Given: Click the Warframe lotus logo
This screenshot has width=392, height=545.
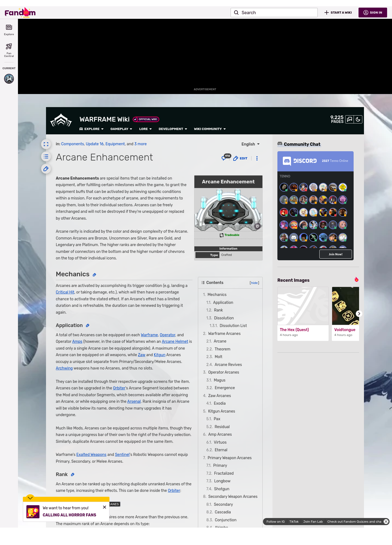Looking at the screenshot, I should [x=61, y=120].
